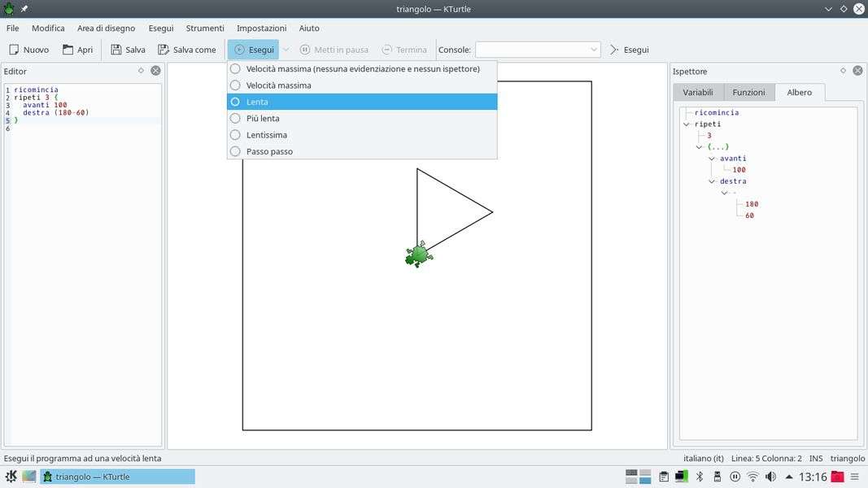Save the script using the Salva icon

[x=116, y=50]
